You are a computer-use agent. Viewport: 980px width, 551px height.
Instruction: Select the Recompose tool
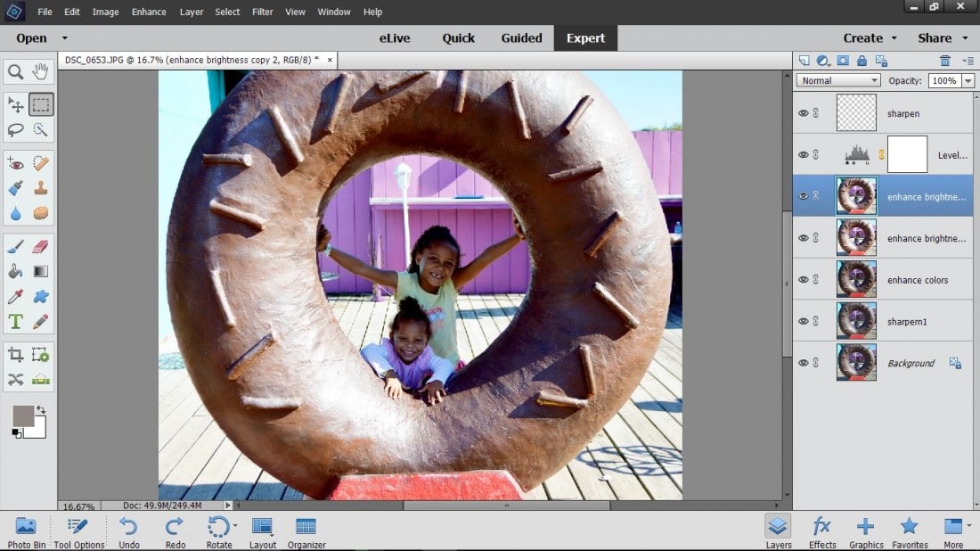[41, 355]
